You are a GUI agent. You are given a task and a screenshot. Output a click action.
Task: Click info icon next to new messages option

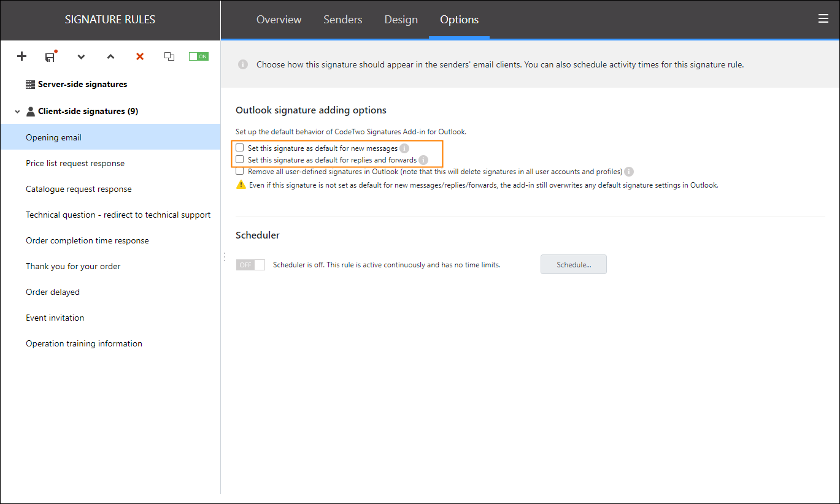click(x=404, y=148)
